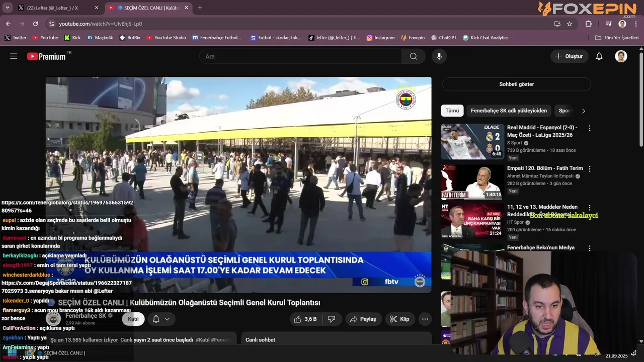644x362 pixels.
Task: Reload the current page
Action: (35, 24)
